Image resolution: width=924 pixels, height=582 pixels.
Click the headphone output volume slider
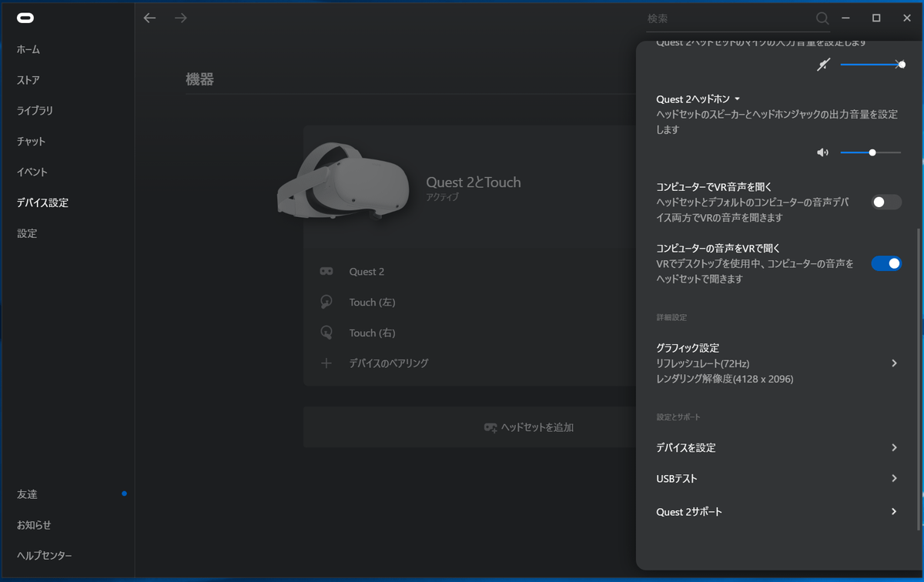tap(871, 152)
